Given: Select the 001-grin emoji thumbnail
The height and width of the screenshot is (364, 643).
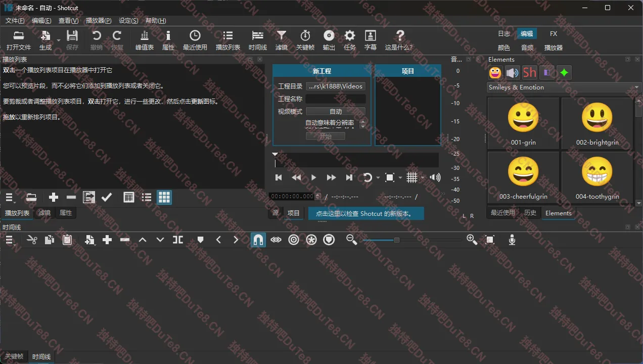Looking at the screenshot, I should pos(523,123).
